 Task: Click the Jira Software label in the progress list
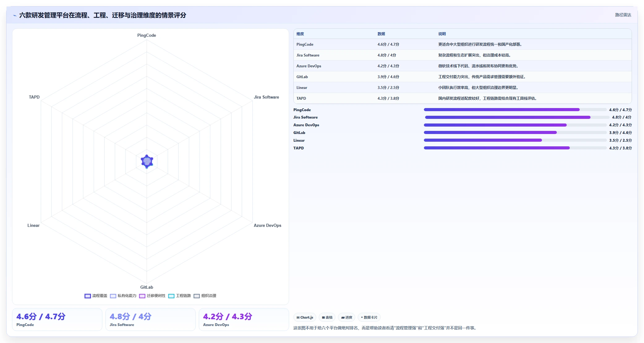coord(305,117)
